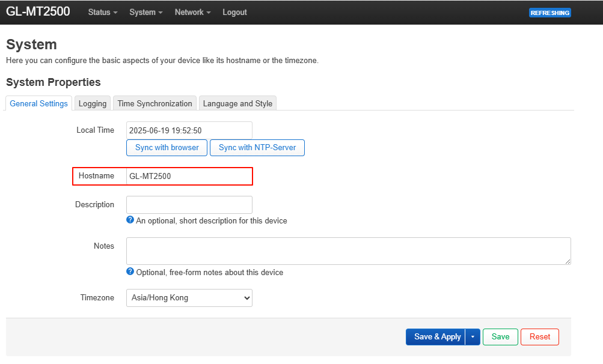Switch to the Logging tab

[x=93, y=103]
